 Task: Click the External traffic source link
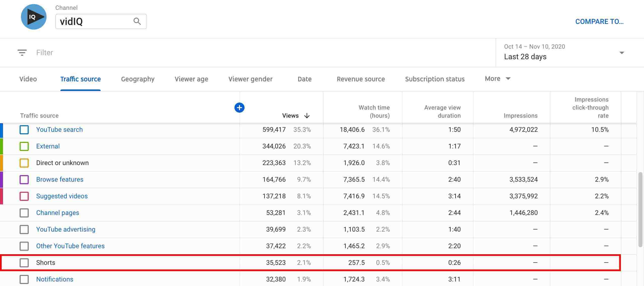pyautogui.click(x=48, y=146)
